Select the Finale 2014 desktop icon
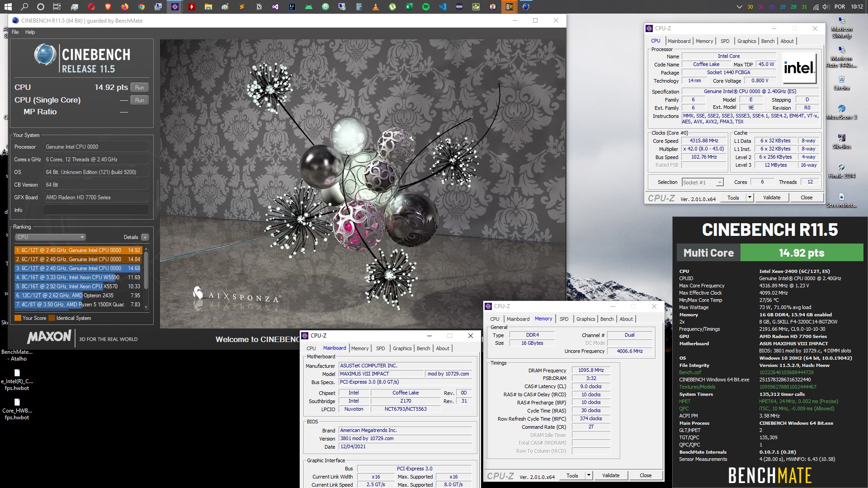The width and height of the screenshot is (868, 488). tap(841, 171)
